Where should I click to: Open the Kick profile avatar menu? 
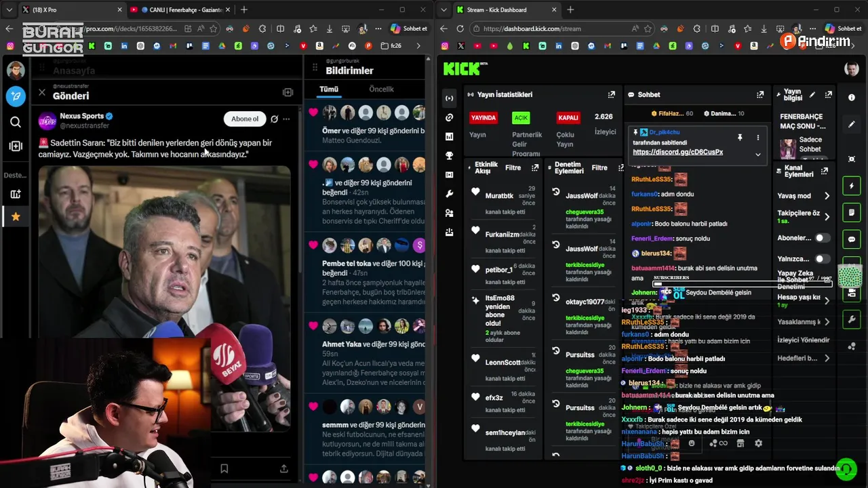pyautogui.click(x=852, y=68)
